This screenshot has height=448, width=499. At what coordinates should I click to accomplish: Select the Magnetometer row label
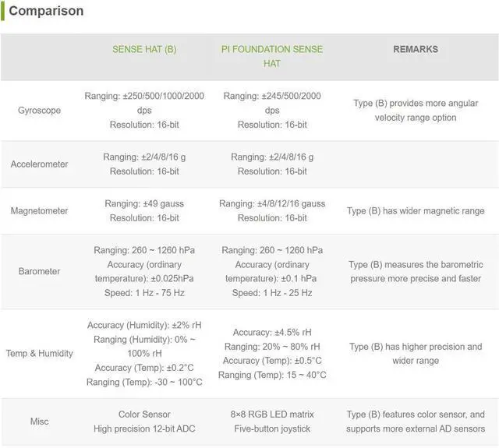[39, 211]
